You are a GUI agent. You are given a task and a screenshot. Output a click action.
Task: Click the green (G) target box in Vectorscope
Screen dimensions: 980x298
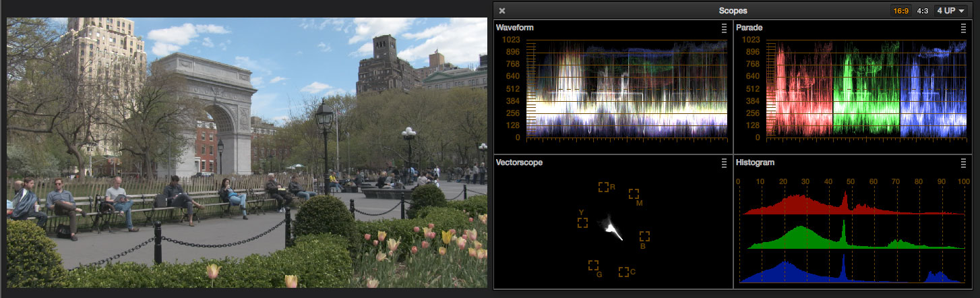coord(593,266)
